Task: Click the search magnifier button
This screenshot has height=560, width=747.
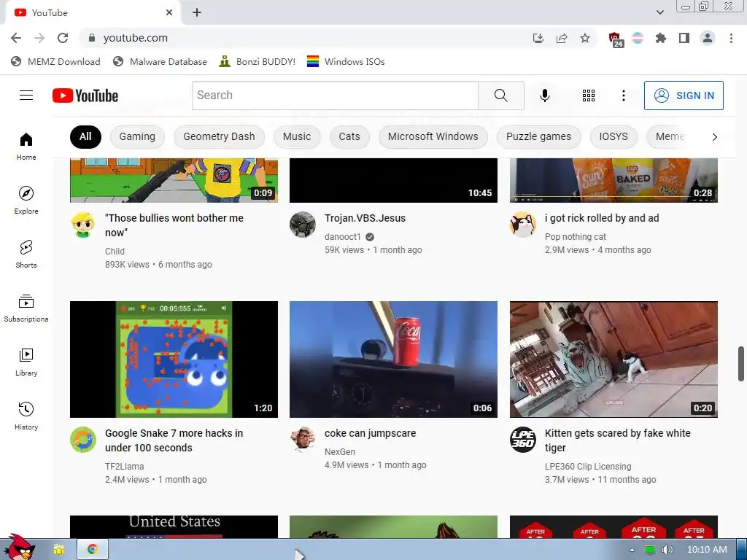Action: [501, 96]
